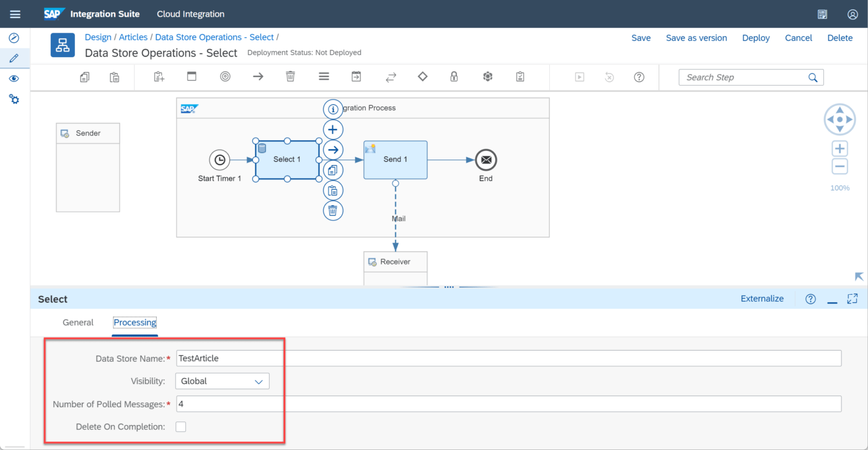
Task: Switch to the Processing tab
Action: click(x=135, y=322)
